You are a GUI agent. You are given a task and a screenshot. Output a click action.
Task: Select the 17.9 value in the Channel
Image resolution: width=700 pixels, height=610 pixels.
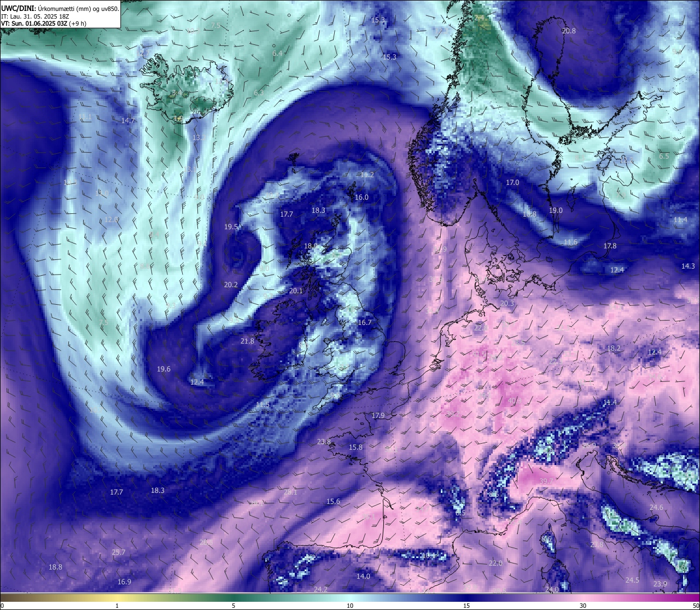pyautogui.click(x=378, y=416)
